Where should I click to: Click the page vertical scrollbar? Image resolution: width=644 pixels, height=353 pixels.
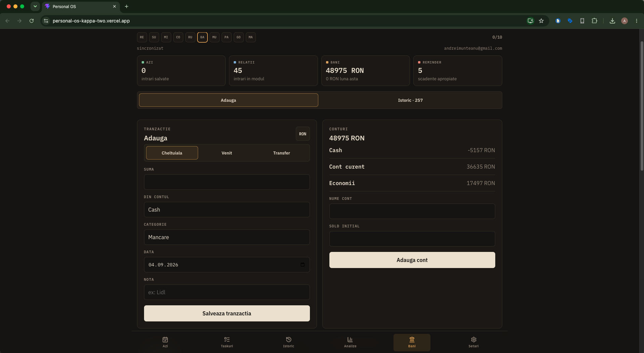(642, 106)
